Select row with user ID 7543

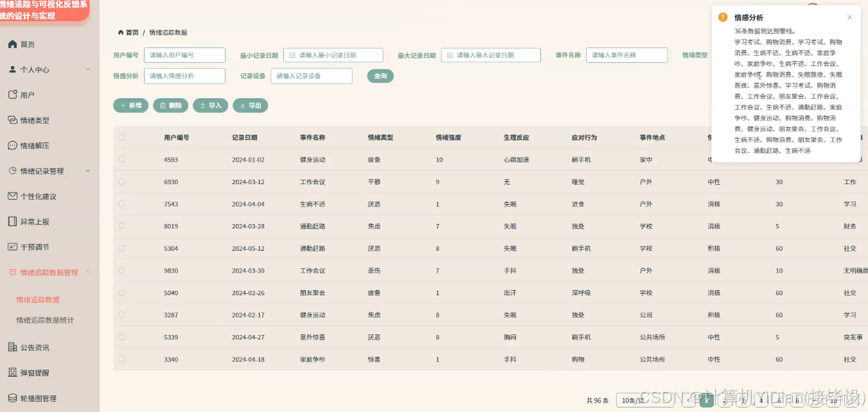coord(122,204)
